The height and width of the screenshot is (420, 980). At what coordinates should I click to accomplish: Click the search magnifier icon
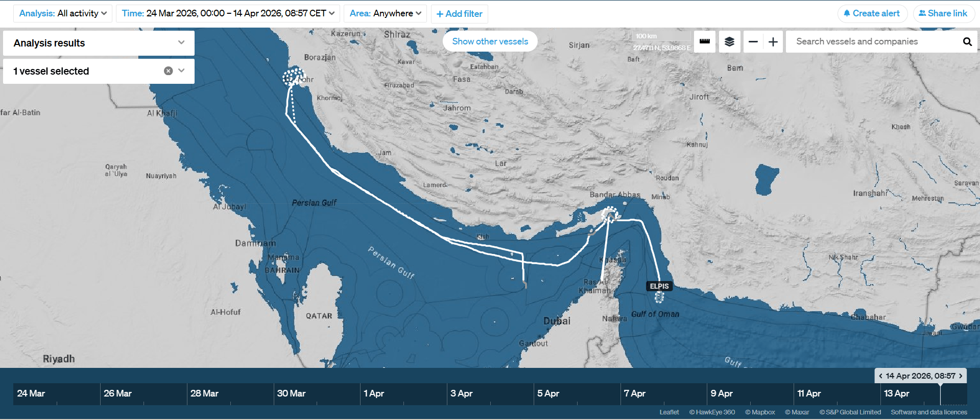[x=967, y=41]
